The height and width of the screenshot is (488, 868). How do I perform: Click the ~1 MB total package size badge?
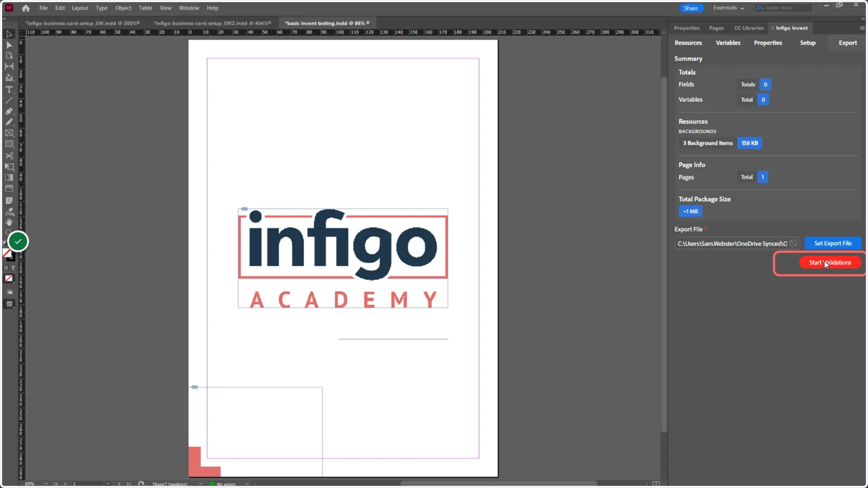click(690, 211)
